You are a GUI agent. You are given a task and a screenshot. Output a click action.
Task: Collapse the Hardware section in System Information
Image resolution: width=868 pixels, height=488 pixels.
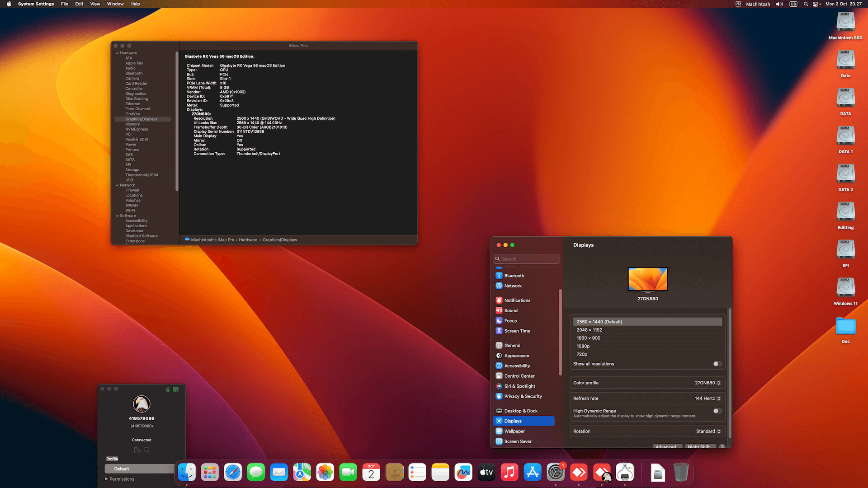tap(117, 53)
